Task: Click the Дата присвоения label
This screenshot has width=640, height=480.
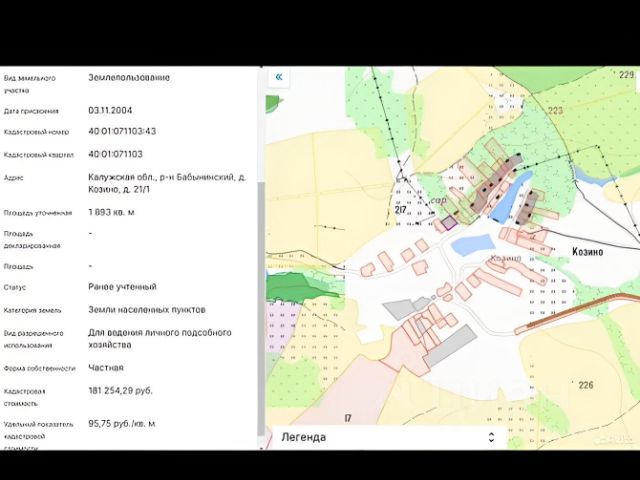Action: pyautogui.click(x=31, y=111)
